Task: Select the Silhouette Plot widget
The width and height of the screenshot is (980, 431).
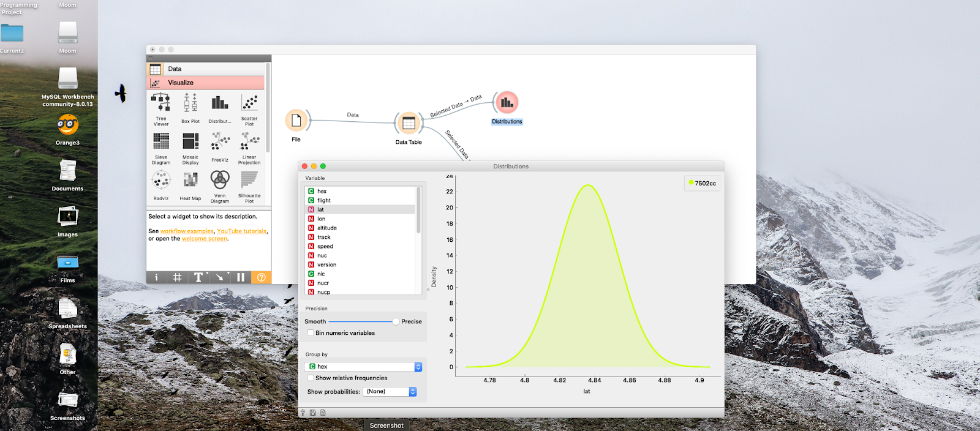Action: pos(249,187)
